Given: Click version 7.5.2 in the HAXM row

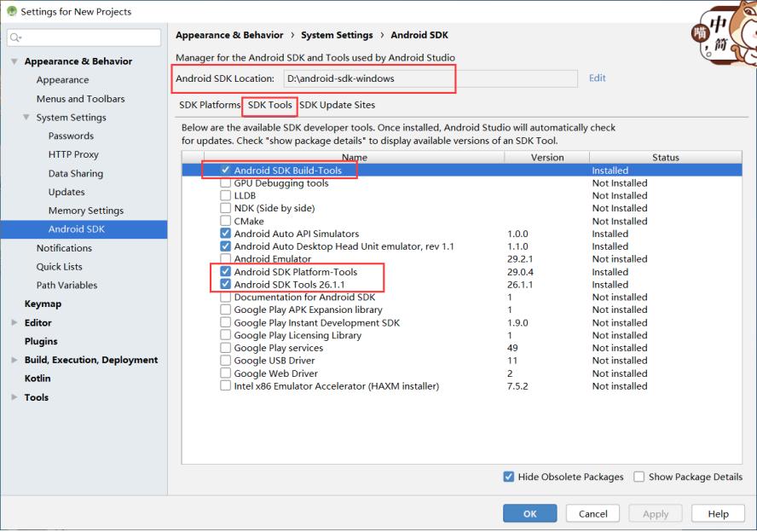Looking at the screenshot, I should (x=517, y=385).
